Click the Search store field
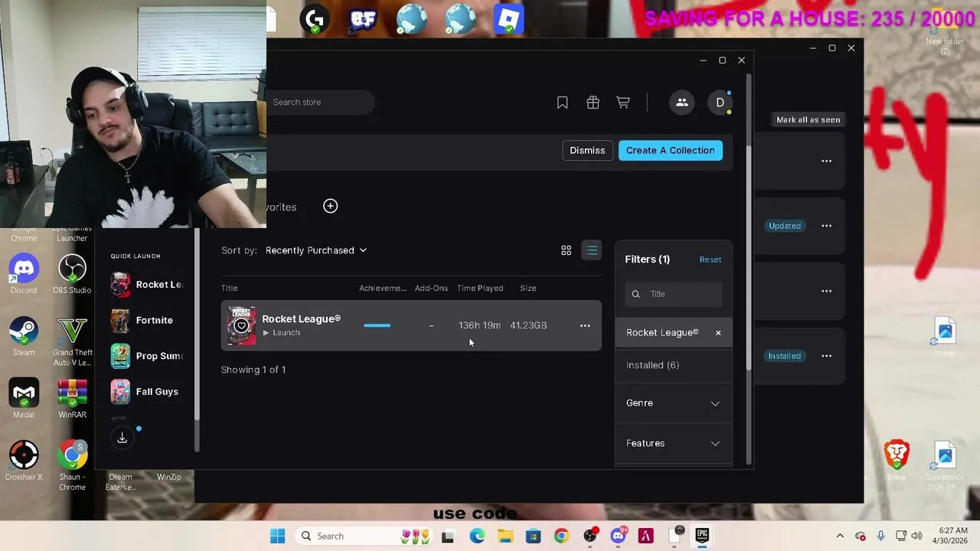The height and width of the screenshot is (551, 980). tap(320, 103)
